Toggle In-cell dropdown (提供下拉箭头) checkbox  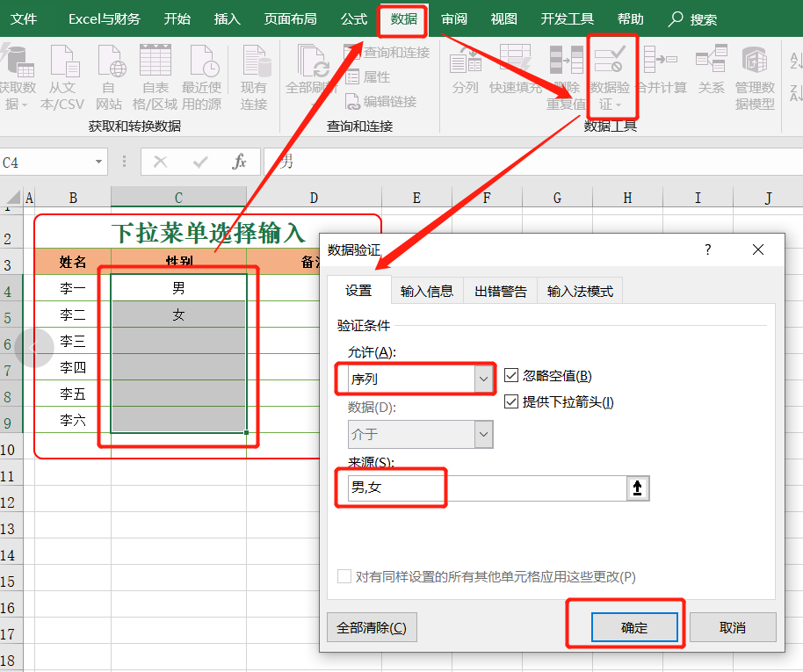coord(511,401)
